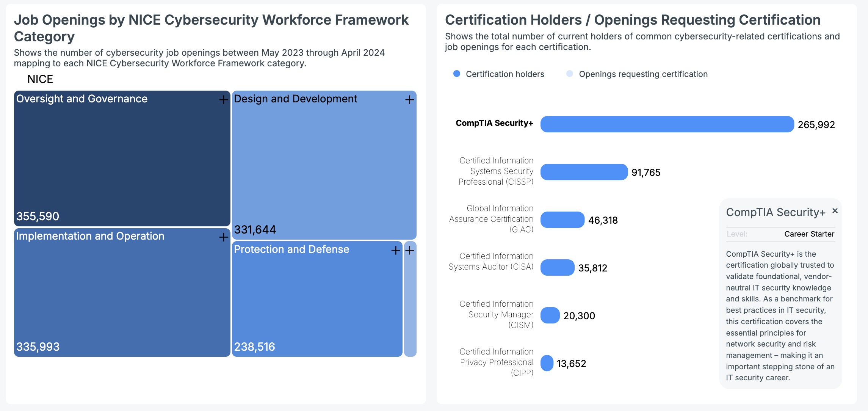The height and width of the screenshot is (411, 868).
Task: Open the Protection and Defense treemap tile
Action: click(x=317, y=299)
